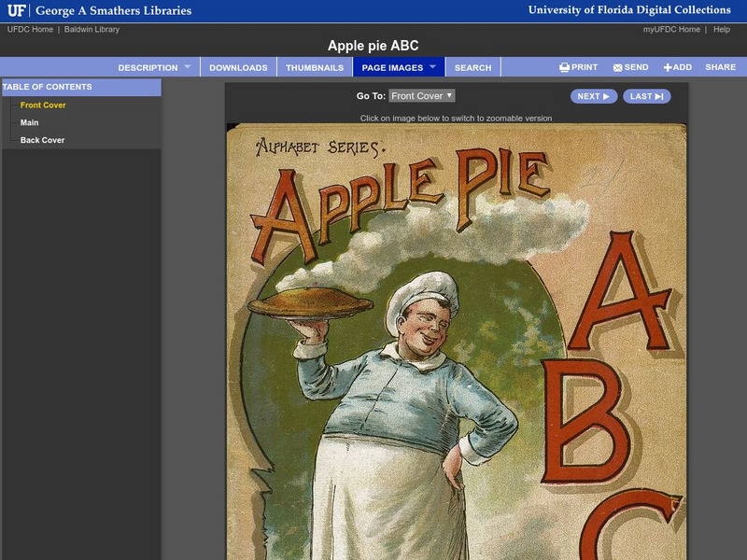Switch to the SEARCH tab
The width and height of the screenshot is (747, 560).
[x=472, y=67]
